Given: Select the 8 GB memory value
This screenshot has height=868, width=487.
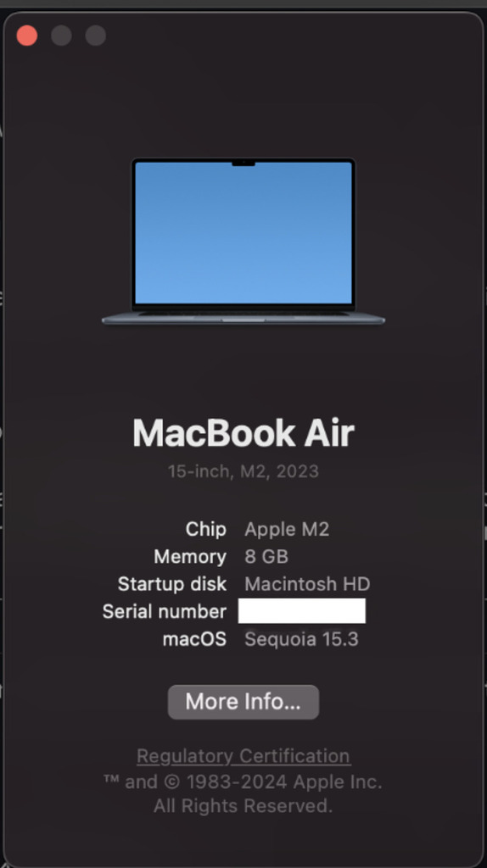Looking at the screenshot, I should pos(266,556).
